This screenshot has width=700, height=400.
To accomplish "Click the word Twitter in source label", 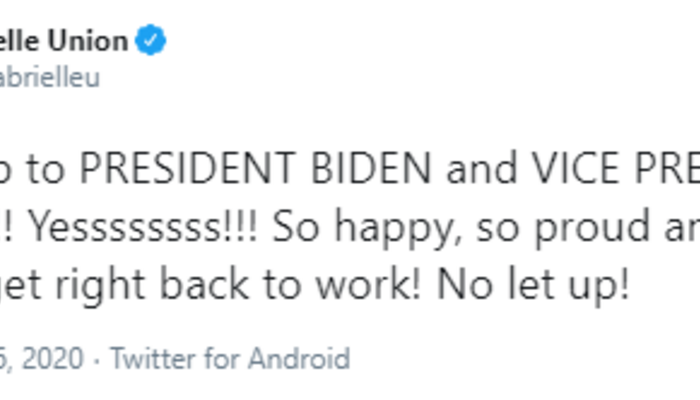I will [150, 358].
